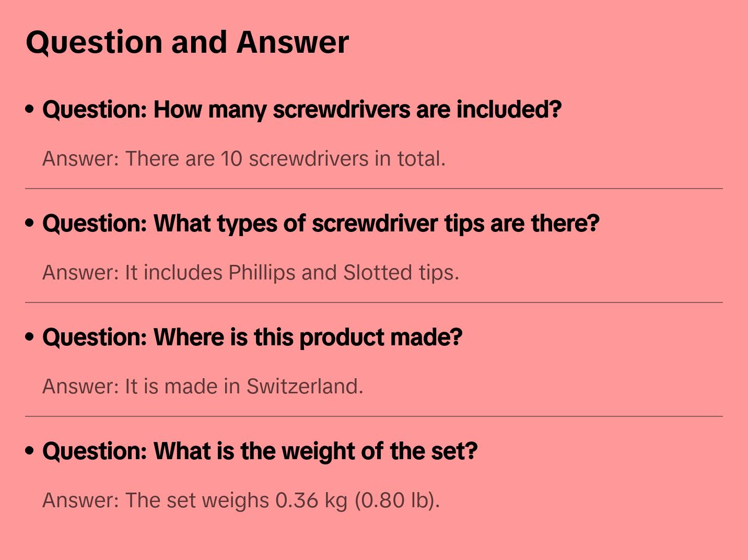Click the number "10" in the first answer
Image resolution: width=748 pixels, height=560 pixels.
231,159
